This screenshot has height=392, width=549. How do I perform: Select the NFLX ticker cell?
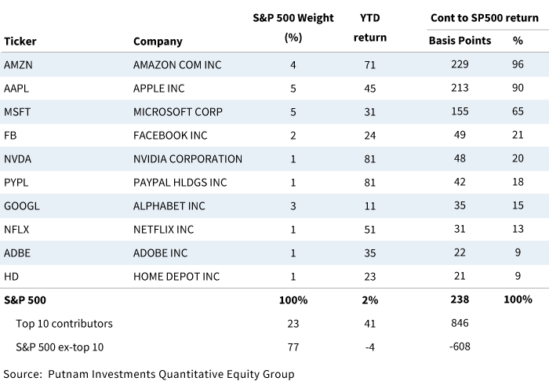[x=17, y=229]
